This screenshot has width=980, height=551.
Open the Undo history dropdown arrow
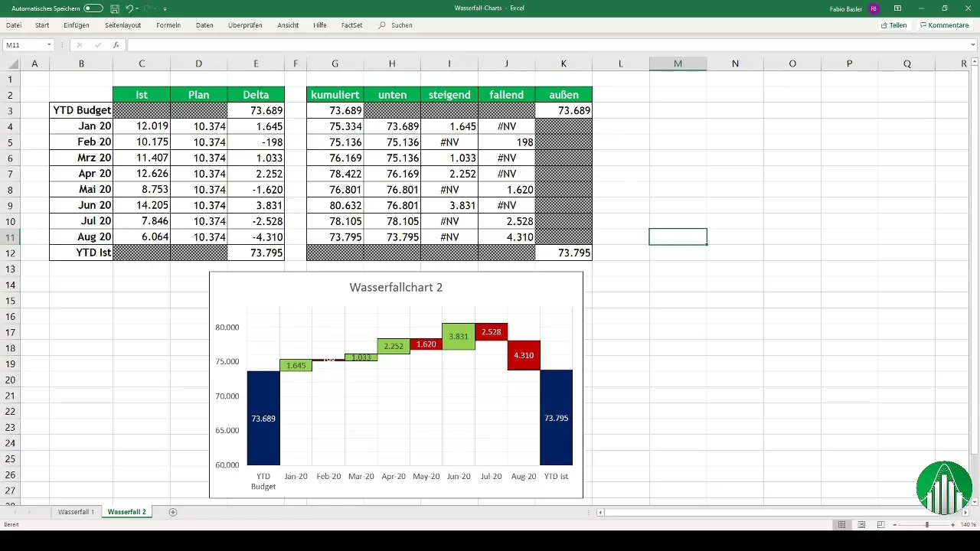coord(137,8)
